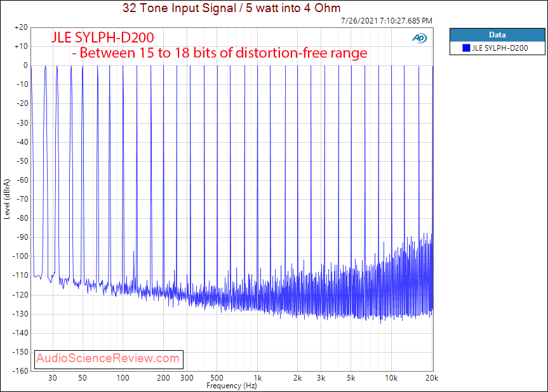Image resolution: width=548 pixels, height=392 pixels.
Task: Click the 0 value on the level axis
Action: pos(25,65)
